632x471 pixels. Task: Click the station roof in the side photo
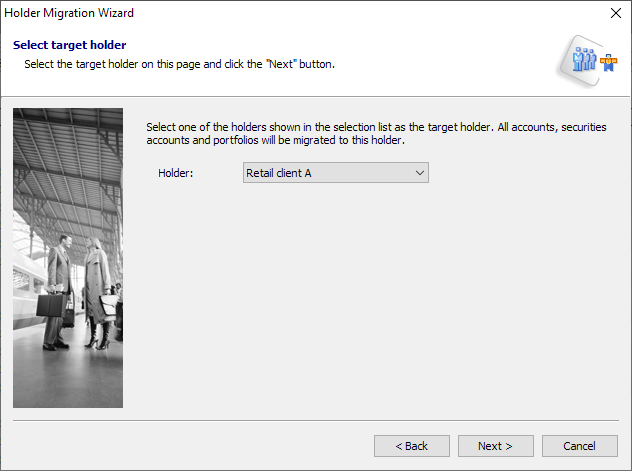click(x=68, y=150)
